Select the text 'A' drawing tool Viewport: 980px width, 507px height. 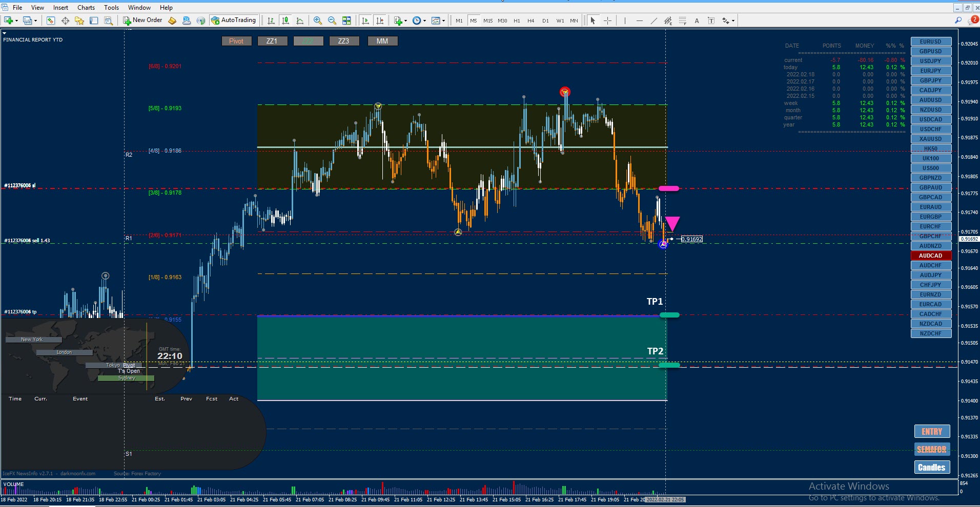697,20
